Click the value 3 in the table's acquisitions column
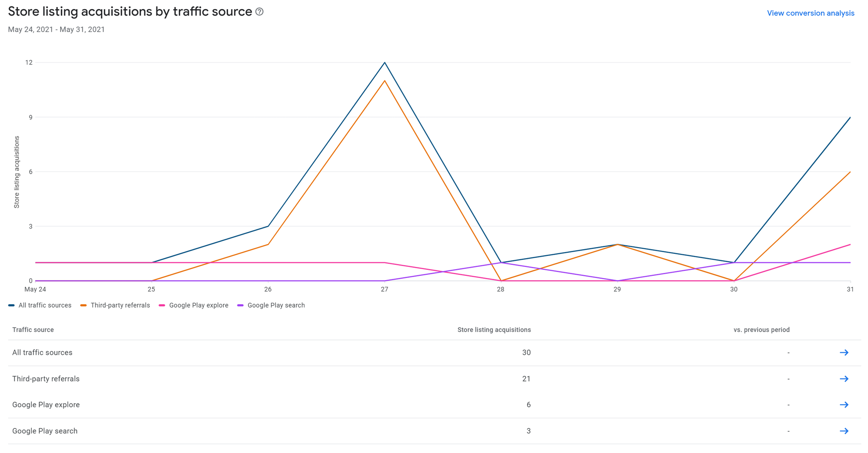 tap(529, 431)
